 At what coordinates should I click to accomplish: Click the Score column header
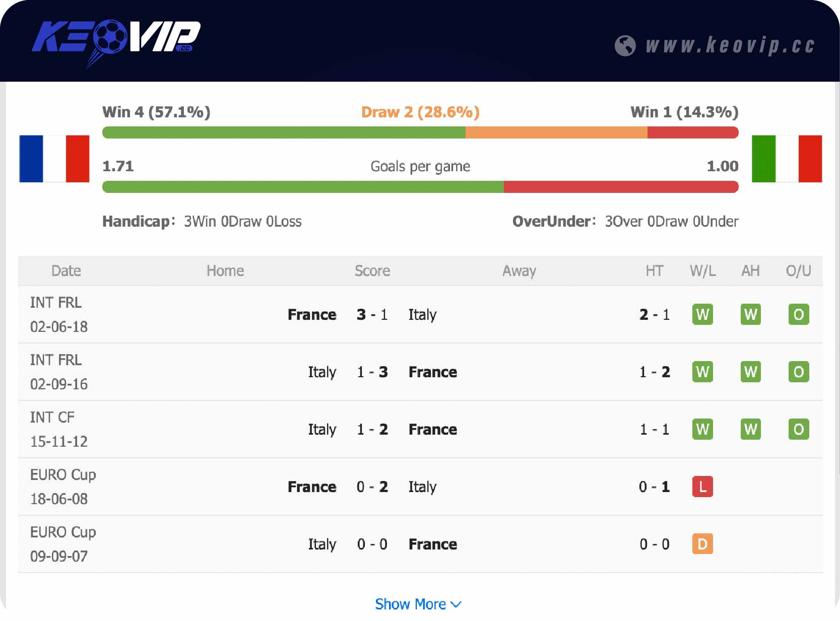pyautogui.click(x=372, y=271)
